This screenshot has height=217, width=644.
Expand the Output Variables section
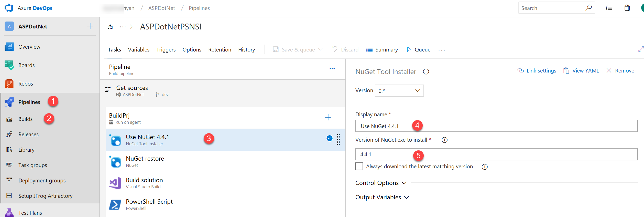pyautogui.click(x=382, y=197)
